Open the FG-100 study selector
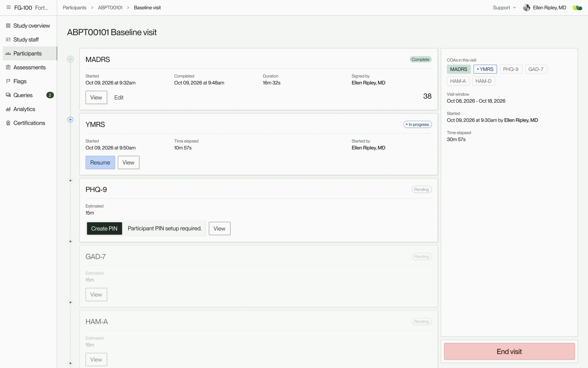This screenshot has height=368, width=588. click(x=31, y=8)
